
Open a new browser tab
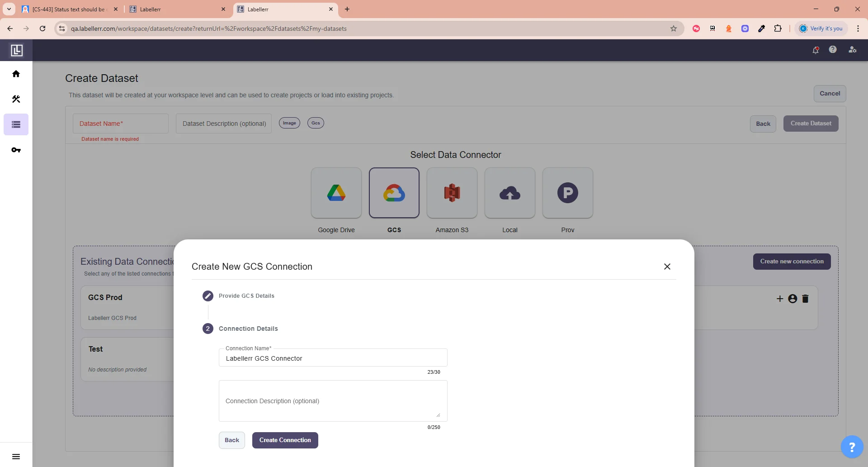point(347,9)
